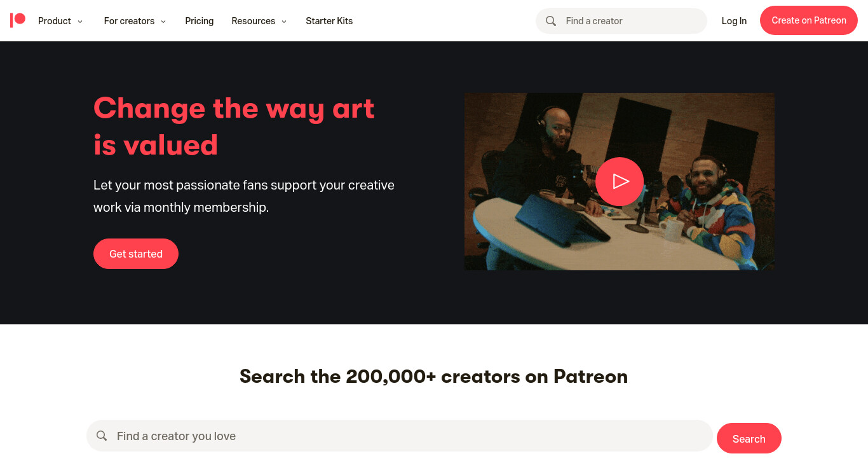Expand the Resources chevron arrow
The height and width of the screenshot is (463, 868).
click(284, 21)
